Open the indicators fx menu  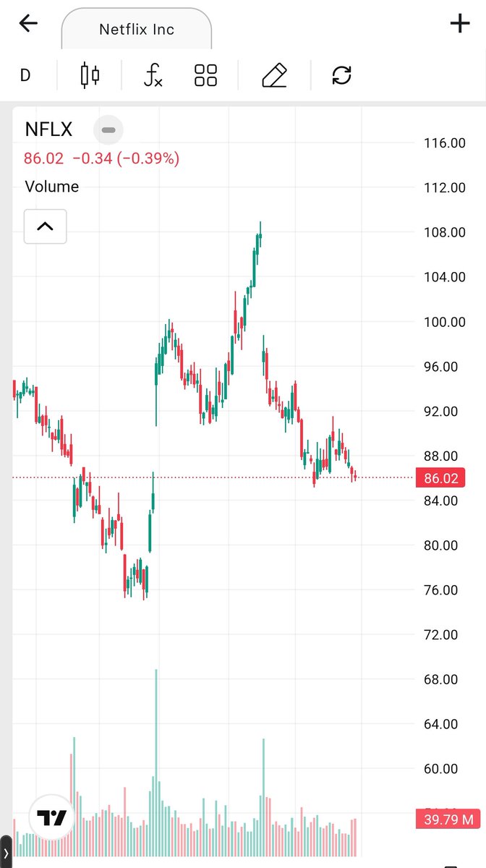[x=153, y=75]
